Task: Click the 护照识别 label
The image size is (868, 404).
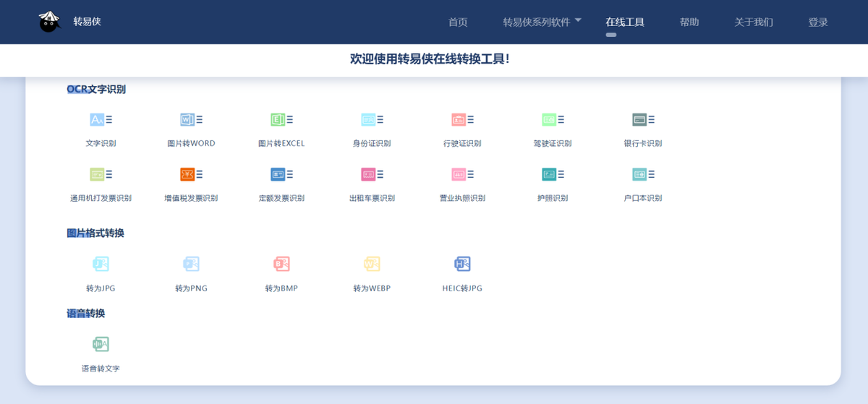Action: pyautogui.click(x=553, y=198)
